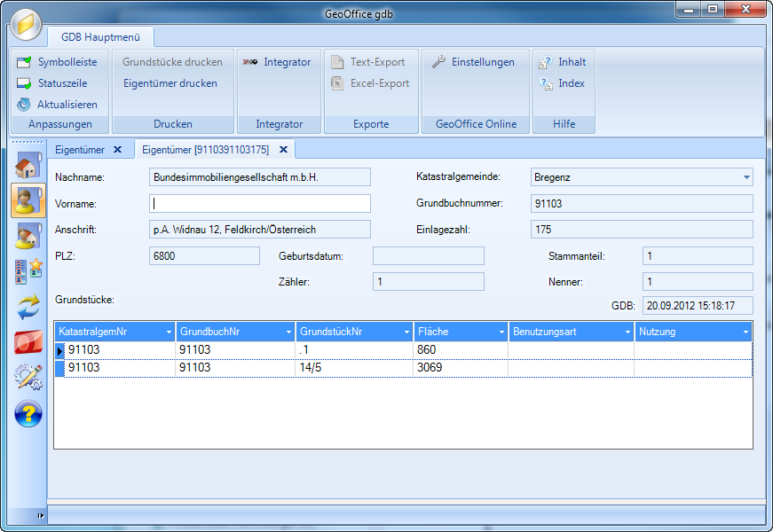Image resolution: width=773 pixels, height=532 pixels.
Task: Open the GrundstückNr column filter dropdown
Action: (x=406, y=332)
